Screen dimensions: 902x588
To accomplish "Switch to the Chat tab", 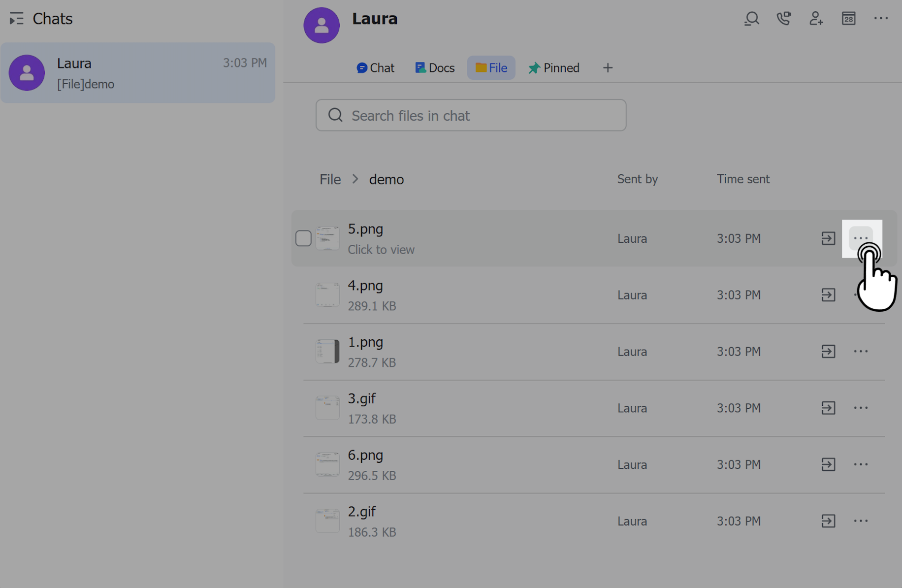I will point(376,68).
